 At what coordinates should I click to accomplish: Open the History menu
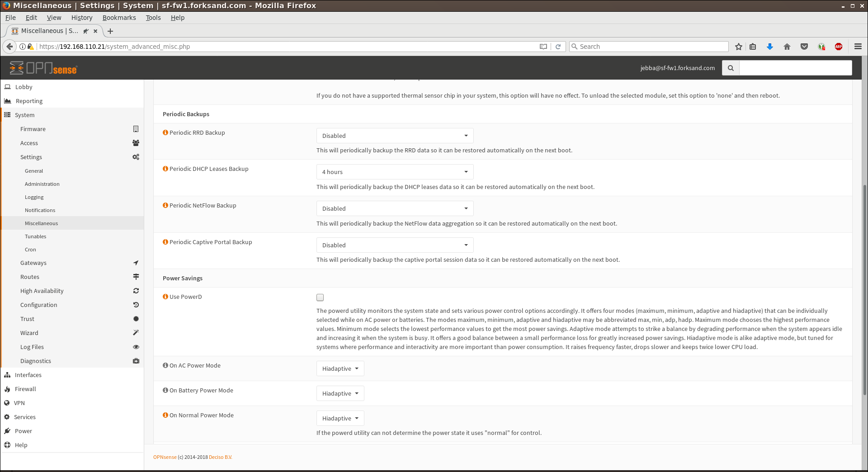pos(81,18)
